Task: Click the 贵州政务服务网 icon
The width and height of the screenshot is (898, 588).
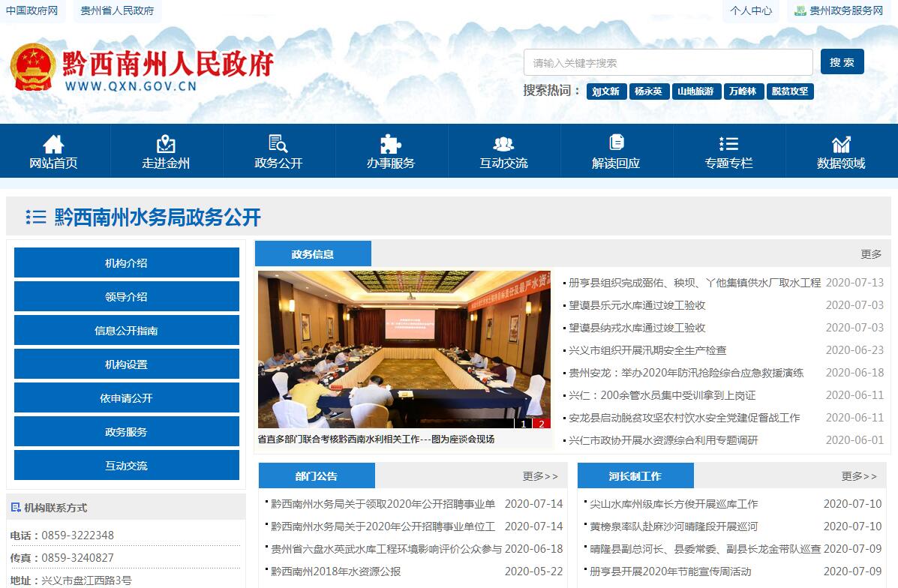Action: [800, 11]
